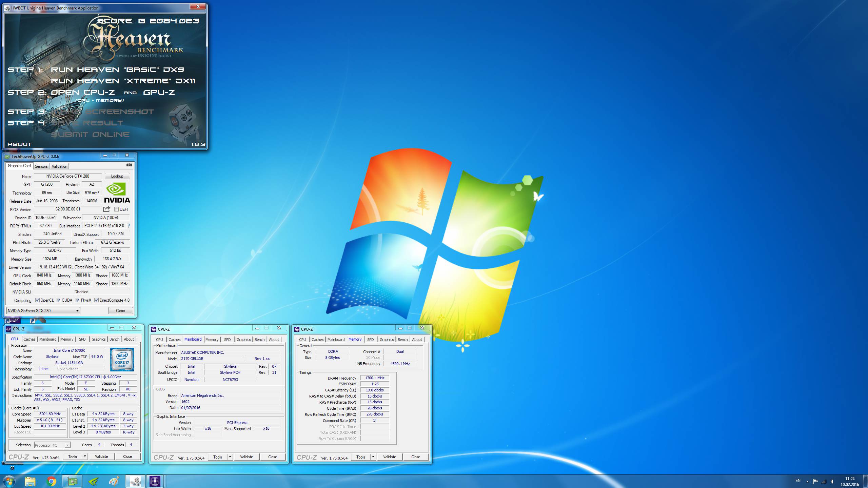
Task: Open SPD tab in CPU-Z Mainboard window
Action: click(x=228, y=340)
